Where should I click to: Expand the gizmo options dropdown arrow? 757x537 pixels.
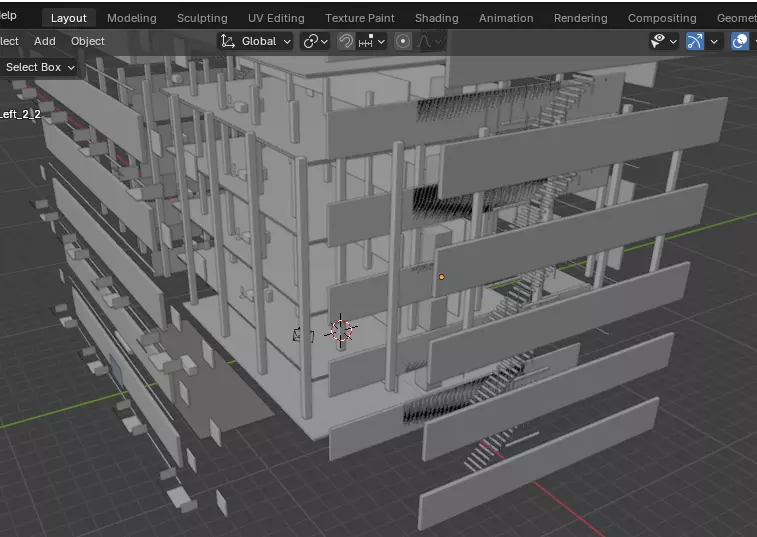714,42
